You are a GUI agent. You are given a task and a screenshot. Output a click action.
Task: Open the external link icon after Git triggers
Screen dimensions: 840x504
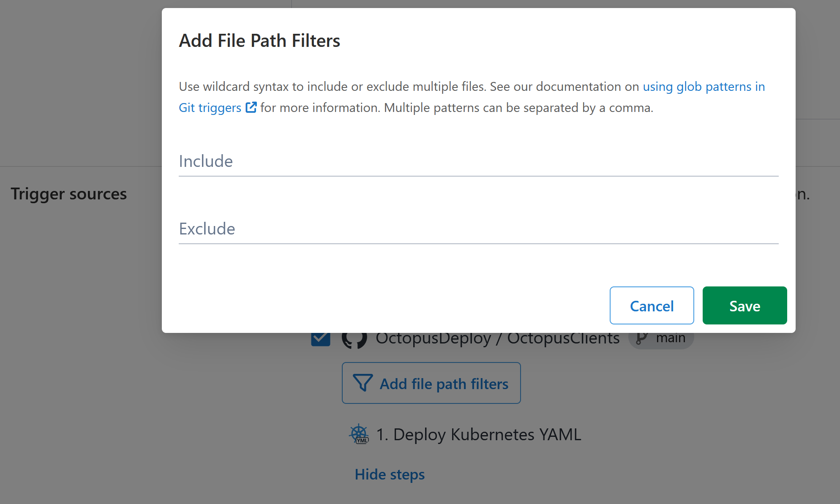tap(251, 108)
